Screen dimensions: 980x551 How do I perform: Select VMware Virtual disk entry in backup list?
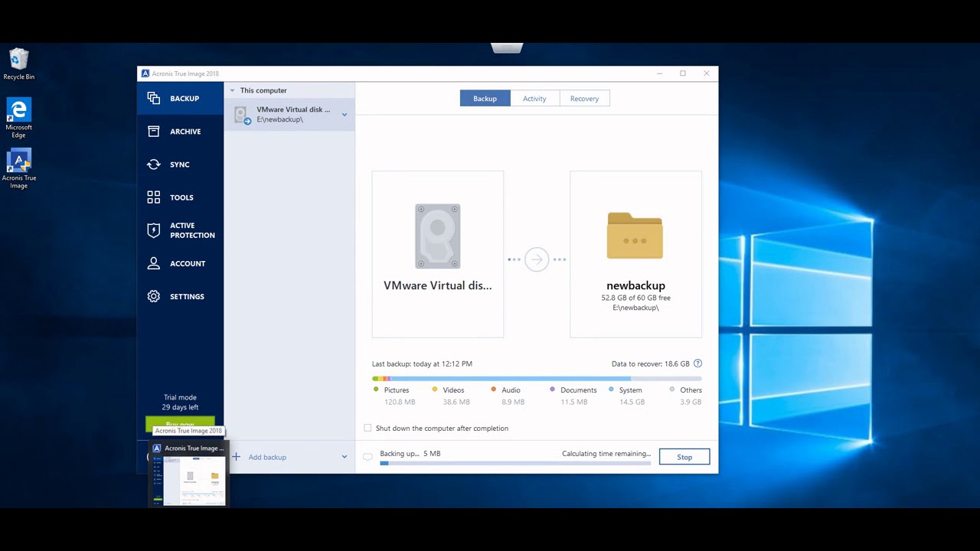[x=289, y=115]
